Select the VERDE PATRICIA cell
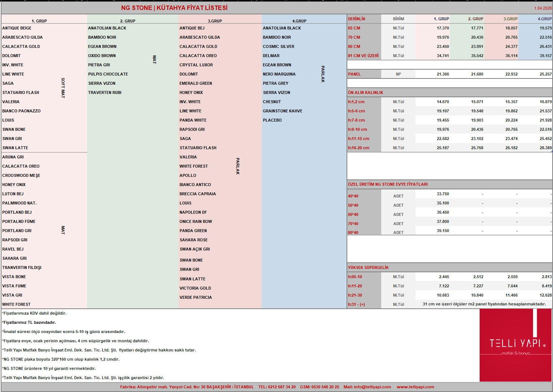The image size is (553, 392). 196,297
